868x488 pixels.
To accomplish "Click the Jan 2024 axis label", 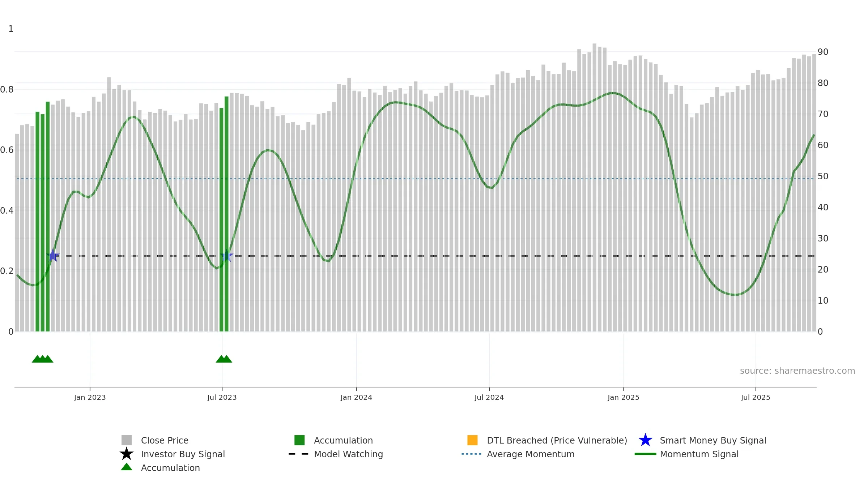I will coord(356,397).
